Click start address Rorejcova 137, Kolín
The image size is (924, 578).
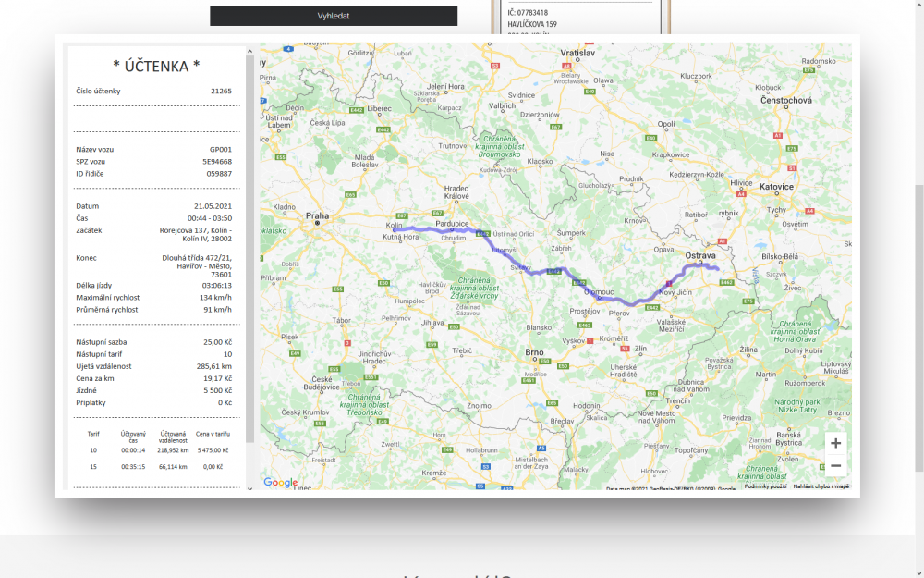point(195,234)
